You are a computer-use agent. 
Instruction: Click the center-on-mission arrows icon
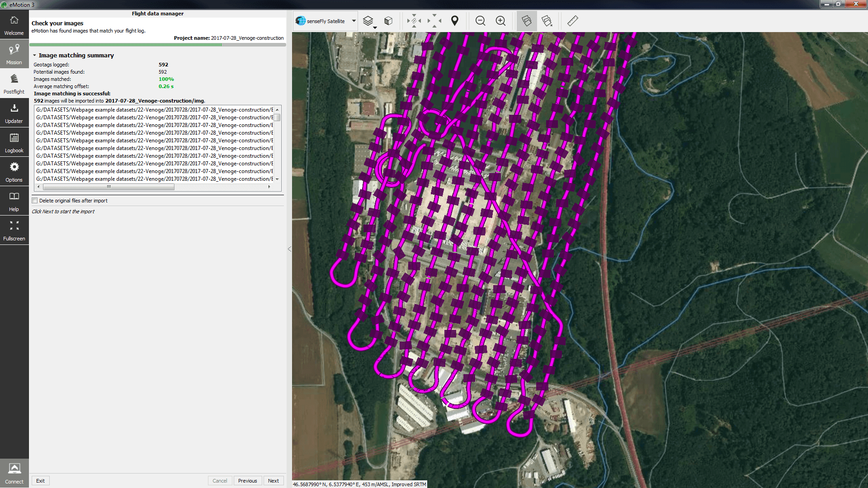(x=434, y=21)
